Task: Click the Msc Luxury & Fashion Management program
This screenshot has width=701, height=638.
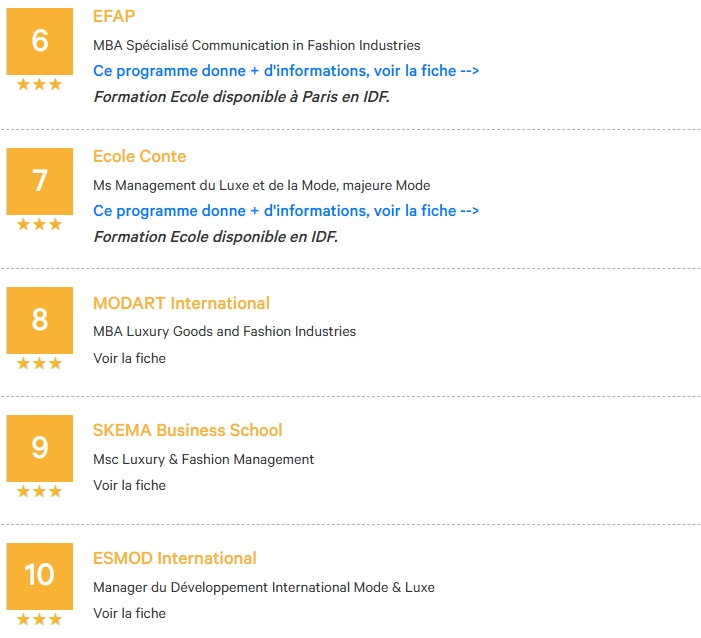Action: point(203,459)
